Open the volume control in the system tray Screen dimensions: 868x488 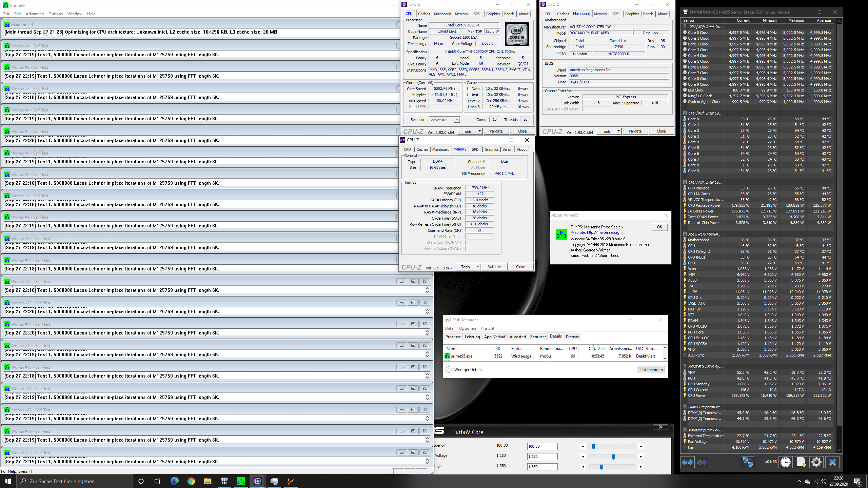coord(824,482)
